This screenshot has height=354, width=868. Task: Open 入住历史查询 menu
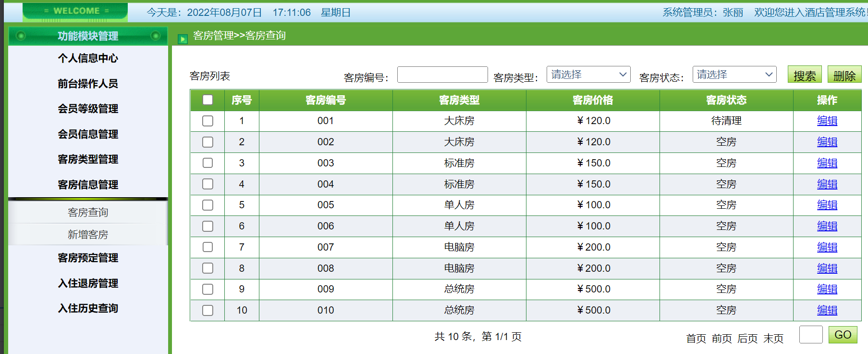click(x=88, y=308)
